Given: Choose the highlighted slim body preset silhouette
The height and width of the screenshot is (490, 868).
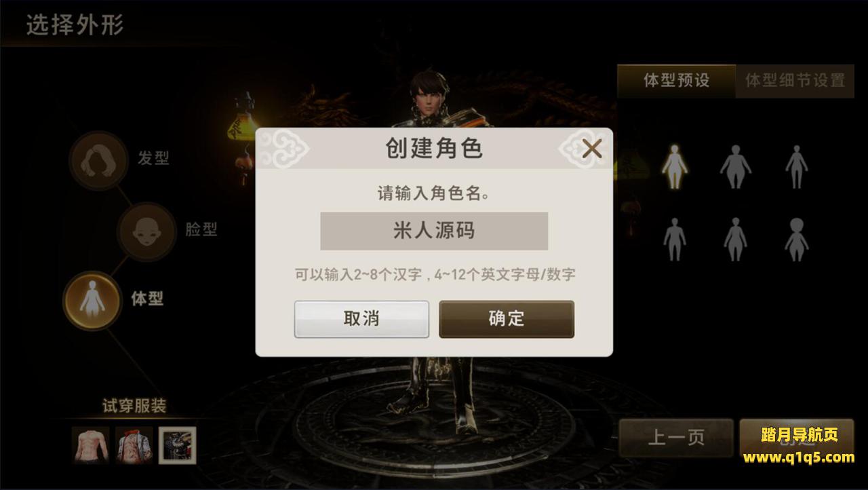Looking at the screenshot, I should pos(675,166).
